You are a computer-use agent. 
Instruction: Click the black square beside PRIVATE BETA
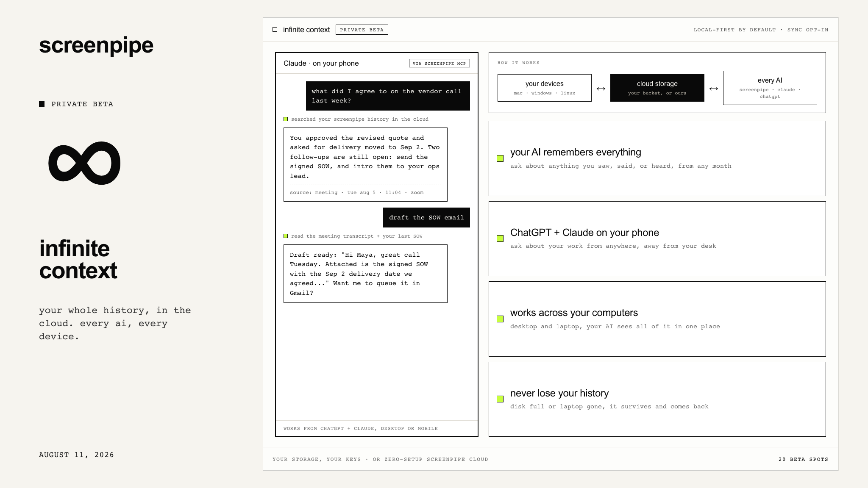click(x=42, y=104)
